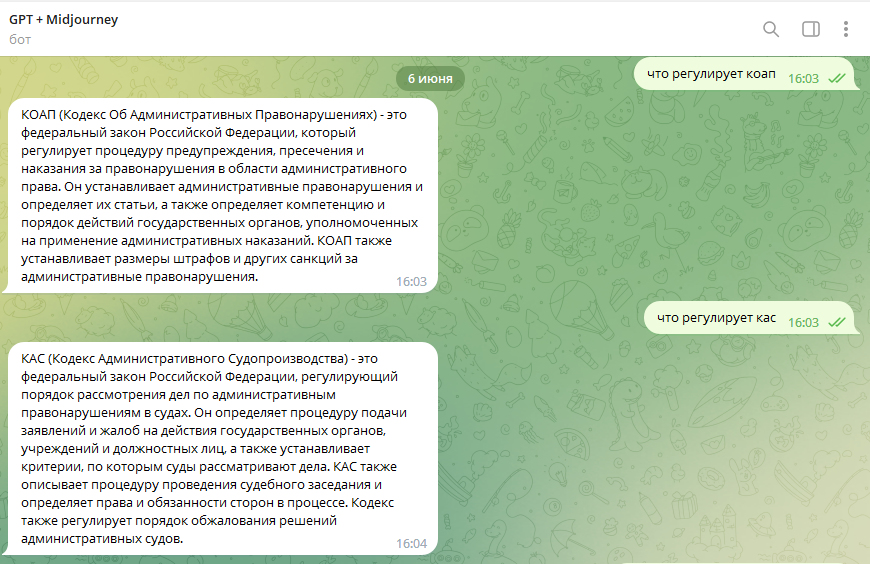Screen dimensions: 870x564
Task: Open GPT + Midjourney chat profile
Action: click(x=64, y=20)
